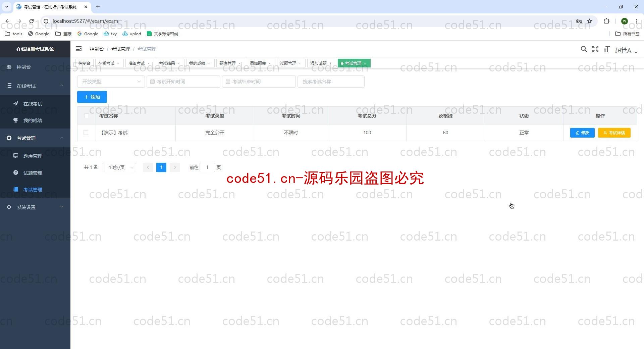The height and width of the screenshot is (349, 644).
Task: Toggle the sidebar hamburger icon
Action: (79, 49)
